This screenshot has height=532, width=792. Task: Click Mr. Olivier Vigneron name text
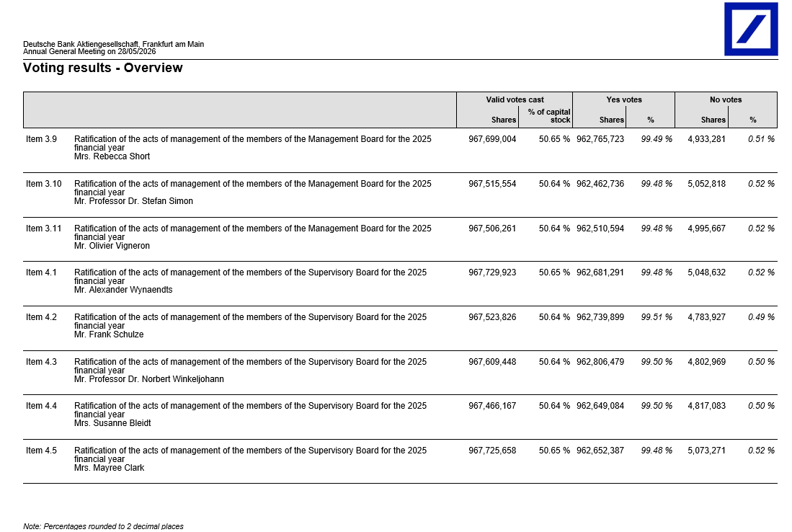112,246
